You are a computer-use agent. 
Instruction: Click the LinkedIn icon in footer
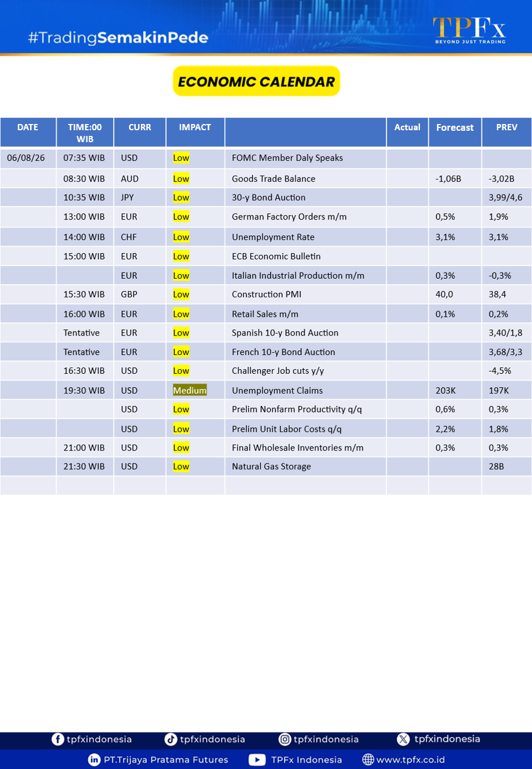94,759
